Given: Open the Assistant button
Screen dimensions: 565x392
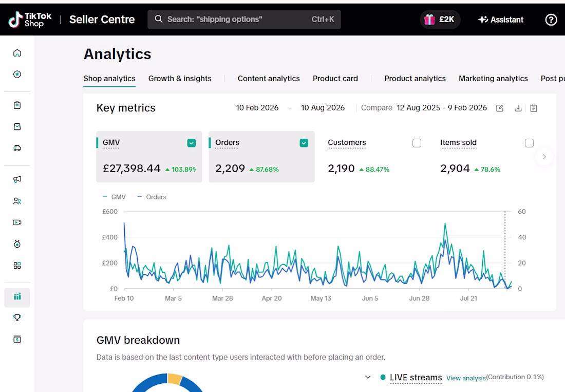Looking at the screenshot, I should [x=501, y=20].
